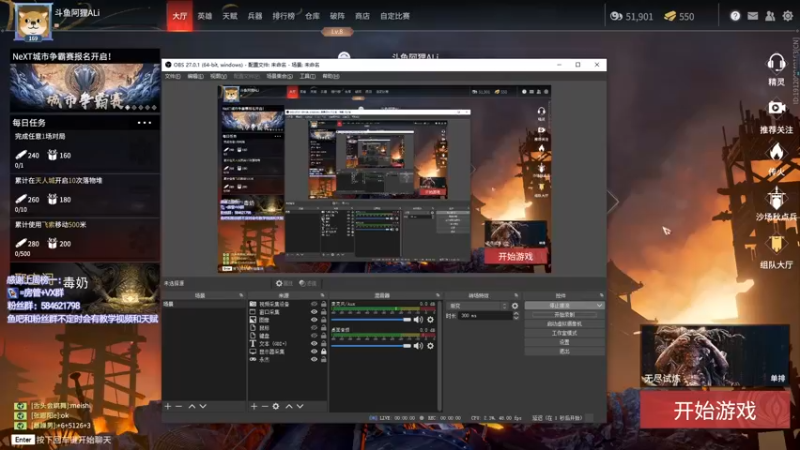Switch to the 英雄 tab in game

point(205,16)
